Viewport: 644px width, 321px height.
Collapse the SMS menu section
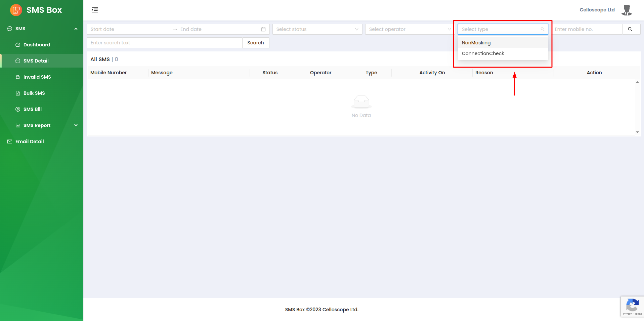point(76,29)
